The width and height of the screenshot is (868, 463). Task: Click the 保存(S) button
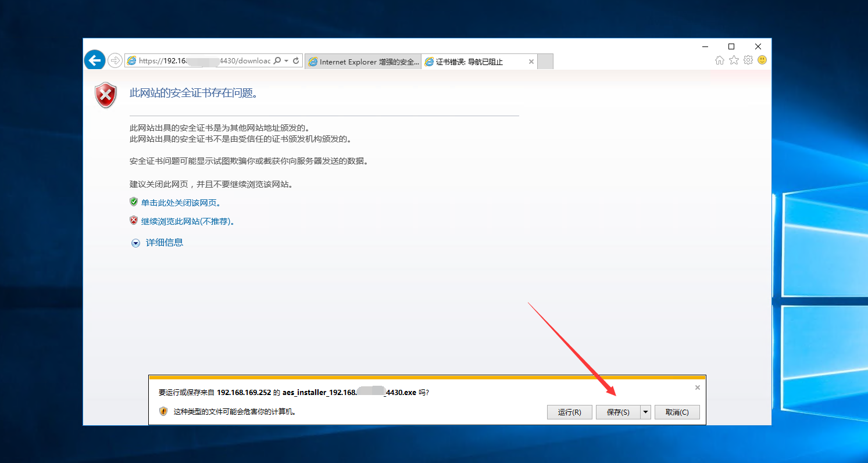pyautogui.click(x=617, y=412)
